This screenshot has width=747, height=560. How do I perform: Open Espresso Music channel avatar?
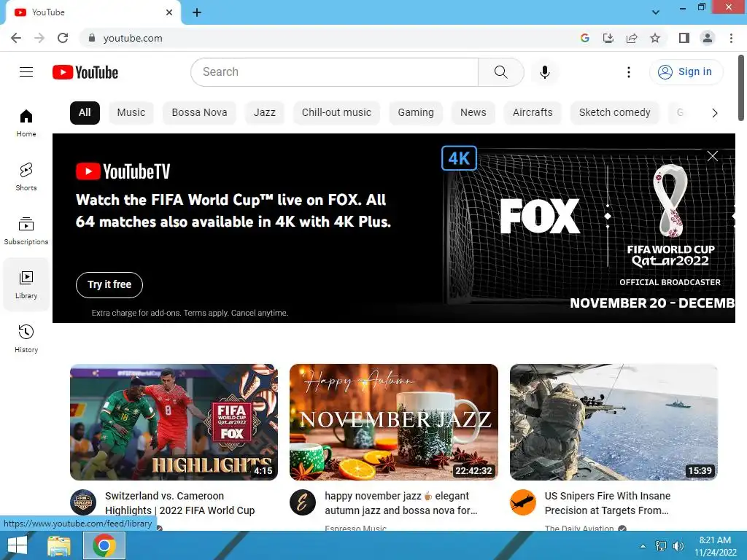click(x=303, y=502)
